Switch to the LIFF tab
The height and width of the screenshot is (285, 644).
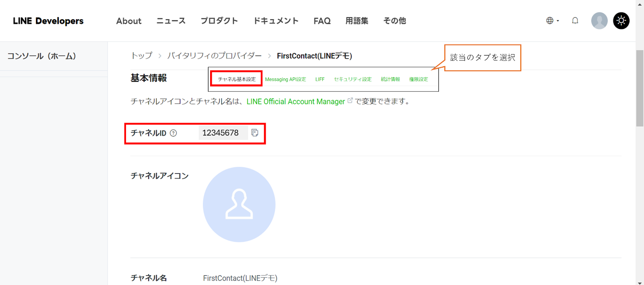pos(320,79)
